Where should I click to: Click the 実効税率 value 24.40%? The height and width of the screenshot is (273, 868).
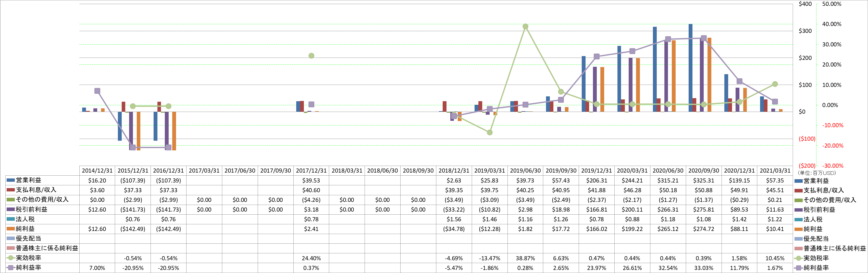point(311,258)
